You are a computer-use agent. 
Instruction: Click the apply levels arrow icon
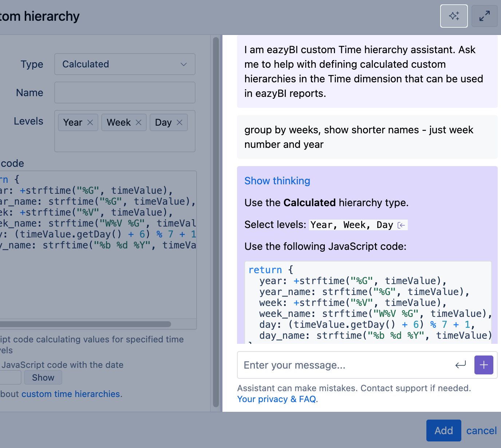pyautogui.click(x=401, y=225)
